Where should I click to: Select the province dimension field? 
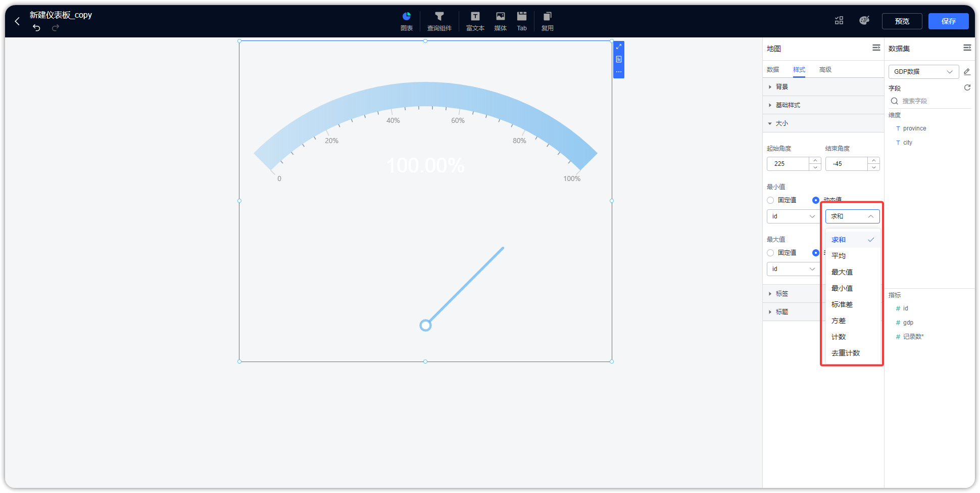click(914, 128)
